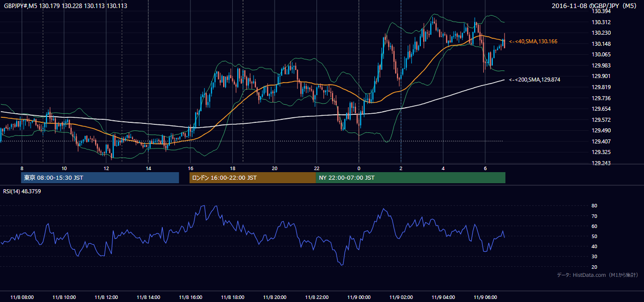The height and width of the screenshot is (302, 644).
Task: Click the 130.230 price axis label
Action: (601, 33)
